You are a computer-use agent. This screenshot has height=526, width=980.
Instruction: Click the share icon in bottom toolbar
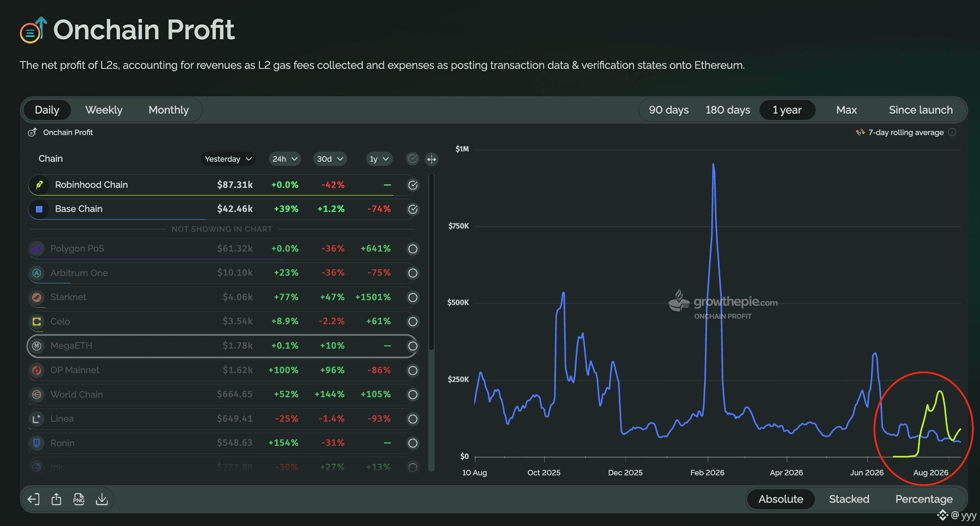(56, 499)
